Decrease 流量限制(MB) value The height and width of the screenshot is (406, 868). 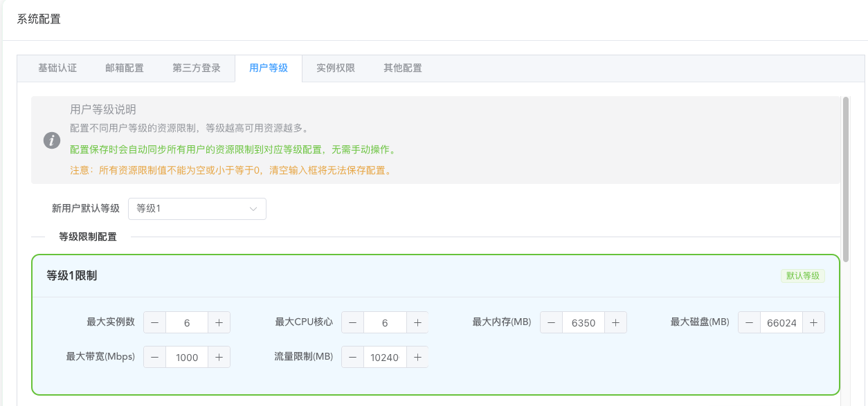click(353, 357)
